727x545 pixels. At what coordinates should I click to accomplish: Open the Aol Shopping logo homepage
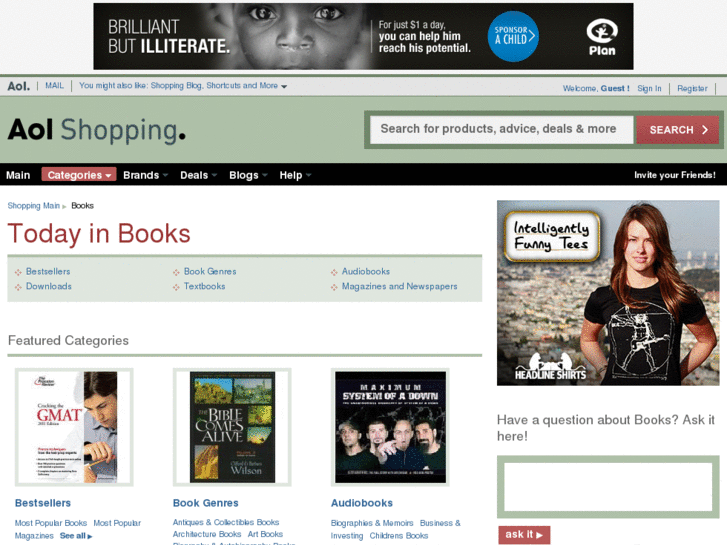click(96, 130)
